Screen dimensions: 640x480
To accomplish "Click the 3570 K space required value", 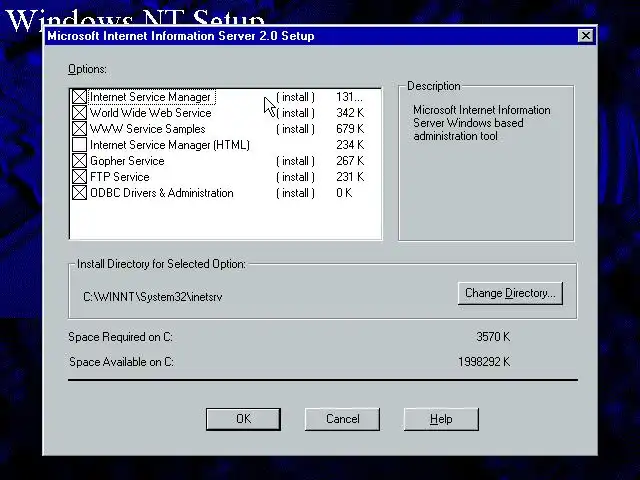I will 493,337.
